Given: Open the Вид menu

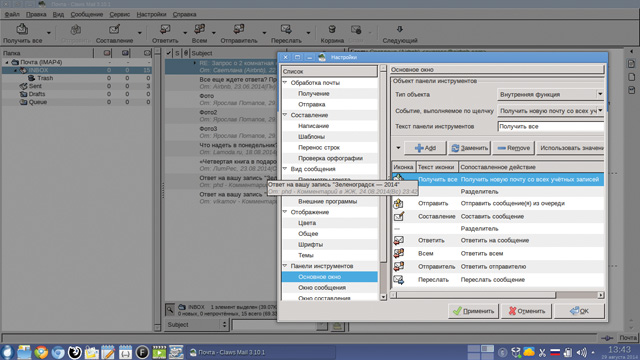Looking at the screenshot, I should pos(58,14).
